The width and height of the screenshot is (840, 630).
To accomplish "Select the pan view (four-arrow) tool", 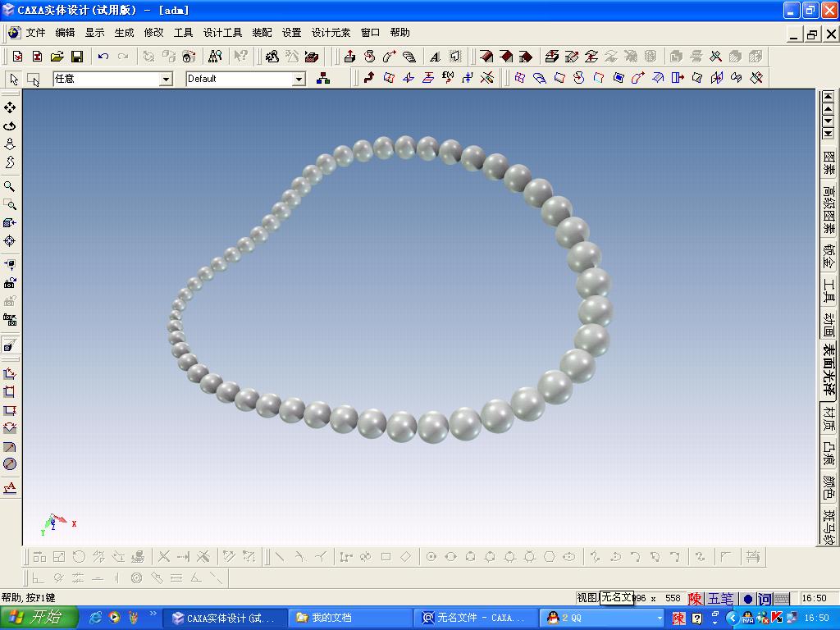I will pos(10,107).
